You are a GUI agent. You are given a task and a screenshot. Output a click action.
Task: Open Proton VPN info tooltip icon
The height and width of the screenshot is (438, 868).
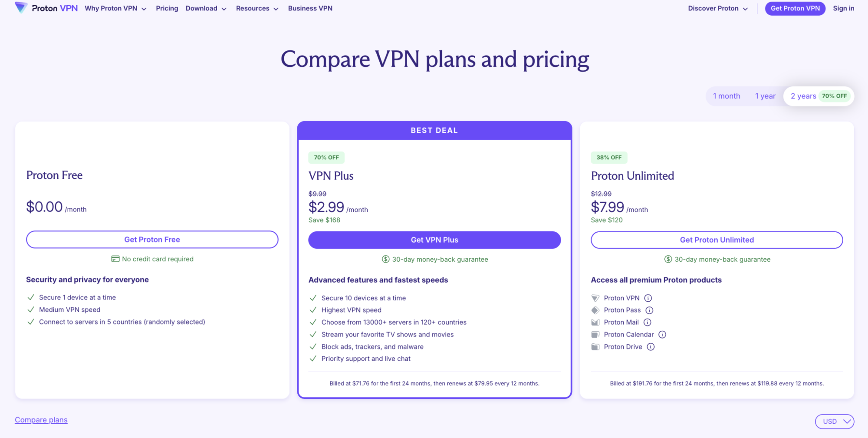click(x=648, y=298)
